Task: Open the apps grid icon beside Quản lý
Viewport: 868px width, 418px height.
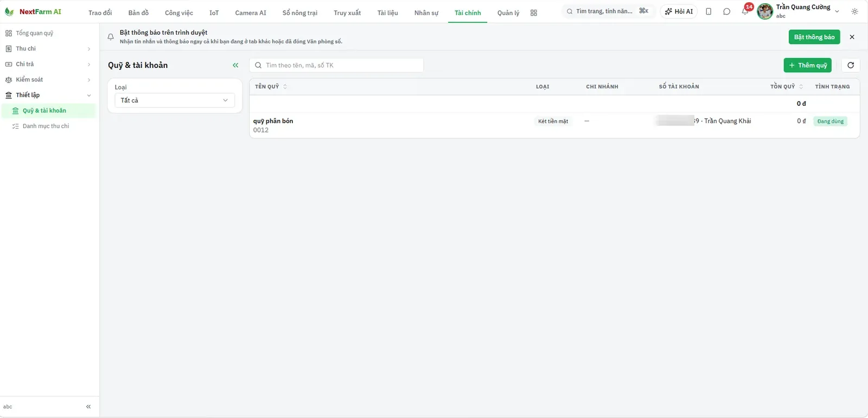Action: tap(534, 12)
